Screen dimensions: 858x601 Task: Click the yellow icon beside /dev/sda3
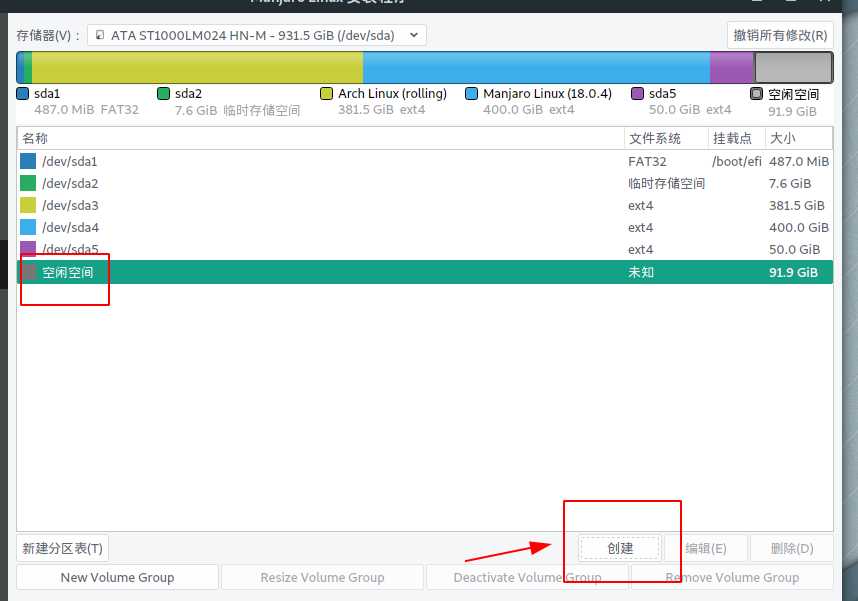tap(28, 205)
